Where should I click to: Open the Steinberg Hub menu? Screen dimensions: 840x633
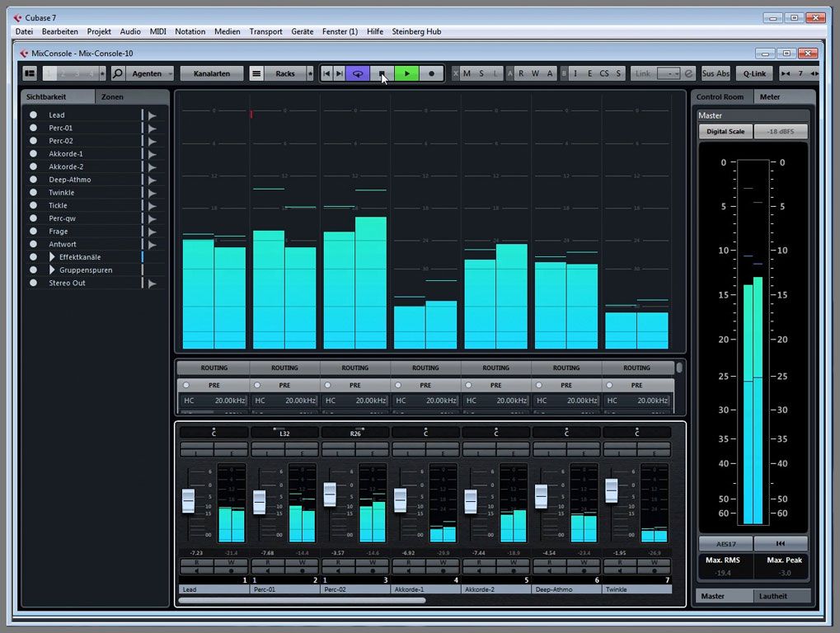coord(416,31)
